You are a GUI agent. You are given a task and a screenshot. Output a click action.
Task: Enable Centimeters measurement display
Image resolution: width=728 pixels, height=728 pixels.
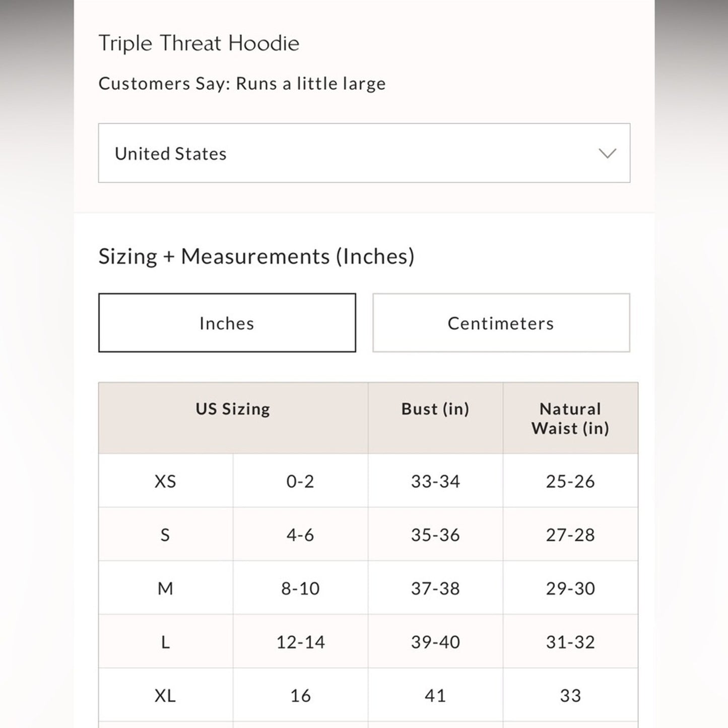[501, 322]
